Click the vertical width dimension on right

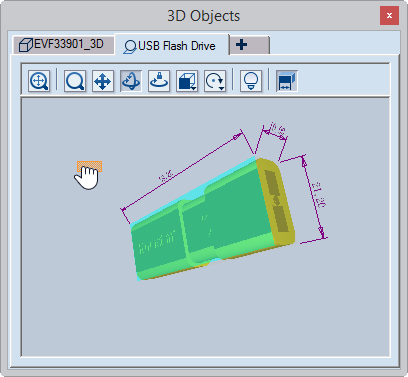pyautogui.click(x=319, y=194)
